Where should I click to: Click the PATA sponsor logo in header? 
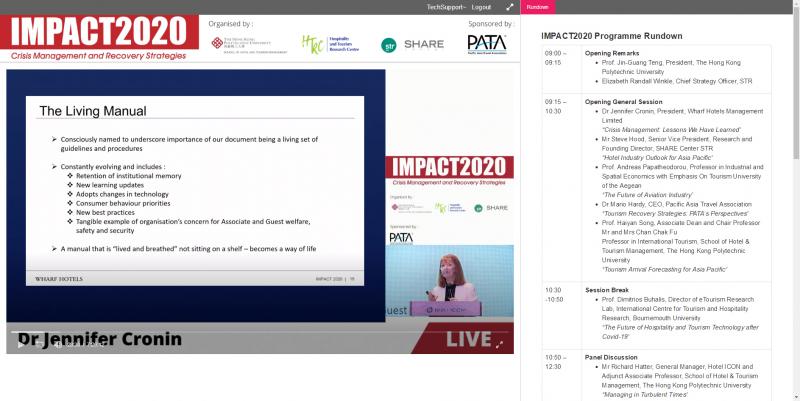coord(487,44)
